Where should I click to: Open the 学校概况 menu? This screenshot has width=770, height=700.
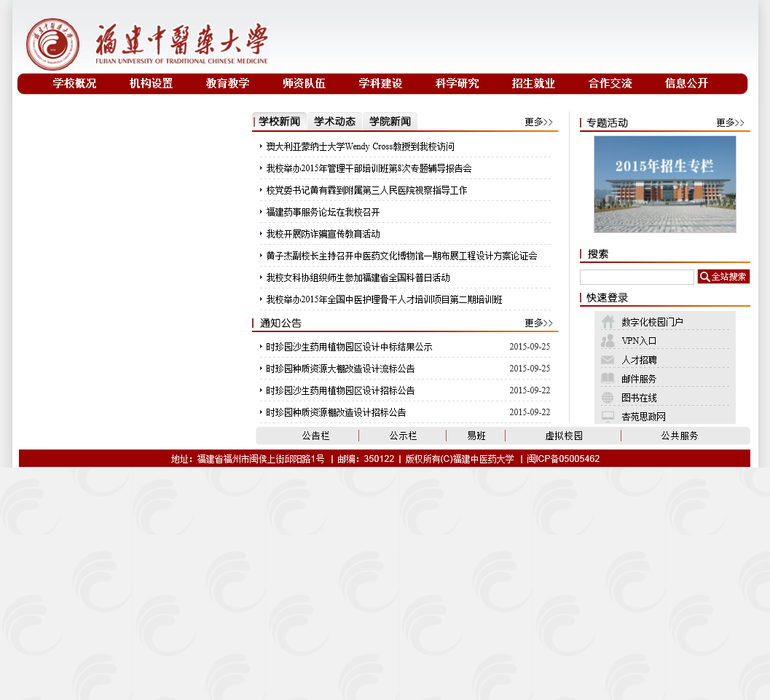[74, 84]
